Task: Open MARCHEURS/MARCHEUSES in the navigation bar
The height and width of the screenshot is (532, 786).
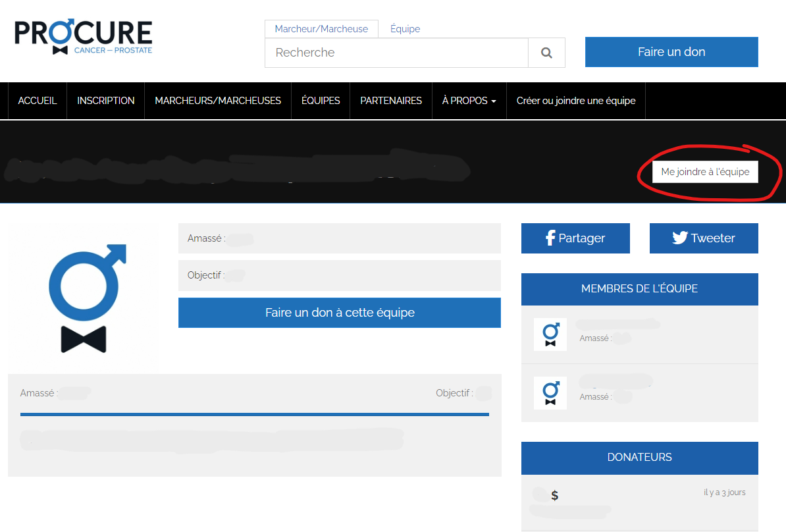Action: pos(218,101)
